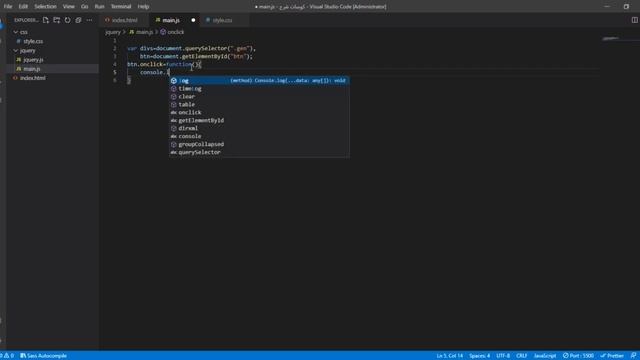The image size is (640, 360).
Task: Open the Run menu
Action: (99, 7)
